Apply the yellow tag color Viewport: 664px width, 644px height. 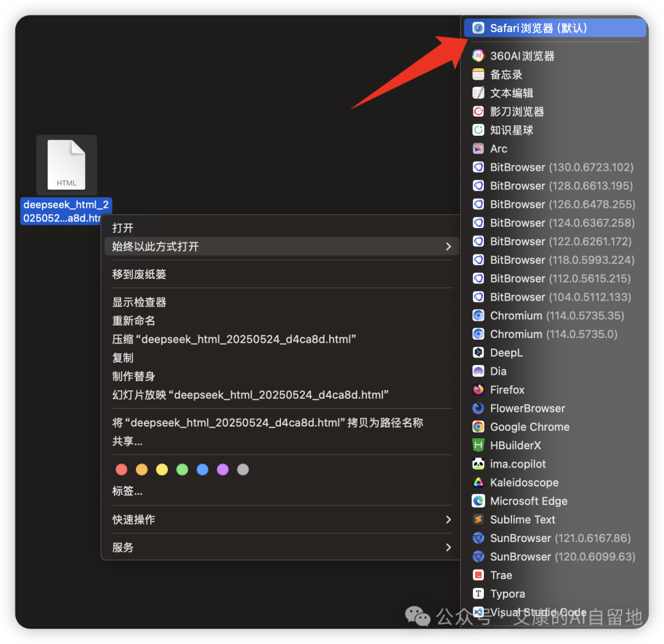tap(162, 469)
